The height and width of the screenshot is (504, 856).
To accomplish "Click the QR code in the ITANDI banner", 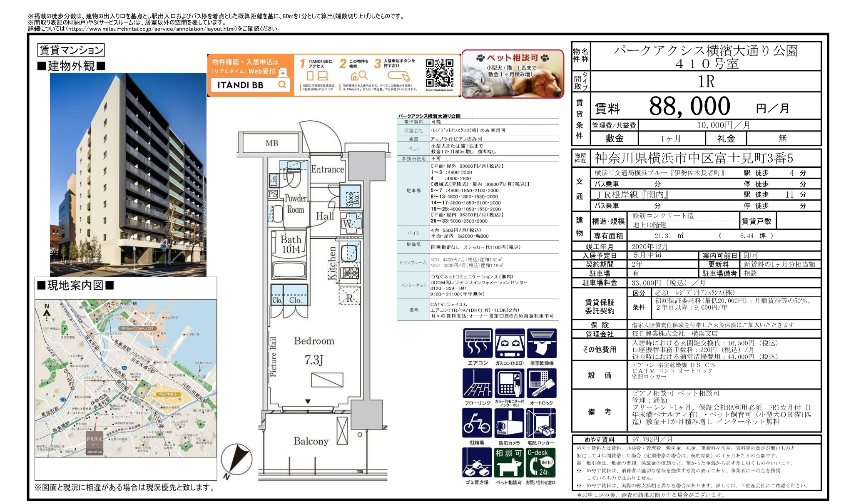I will [x=440, y=73].
